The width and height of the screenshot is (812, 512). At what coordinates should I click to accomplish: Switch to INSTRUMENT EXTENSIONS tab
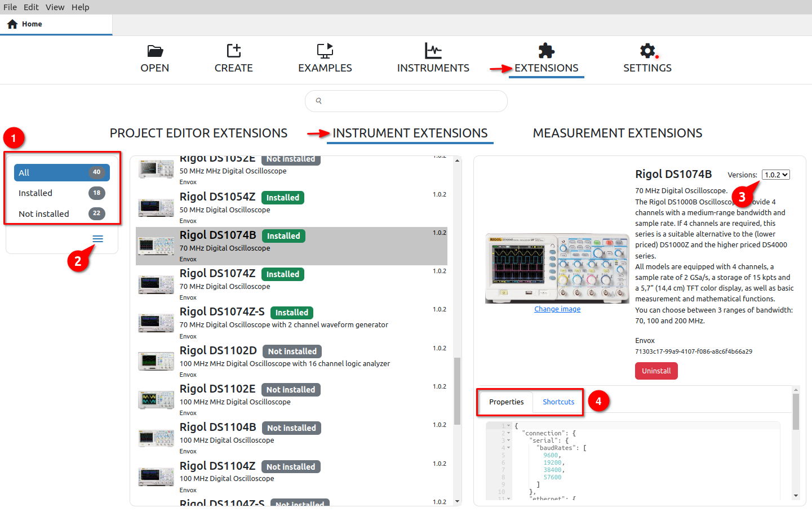coord(410,133)
